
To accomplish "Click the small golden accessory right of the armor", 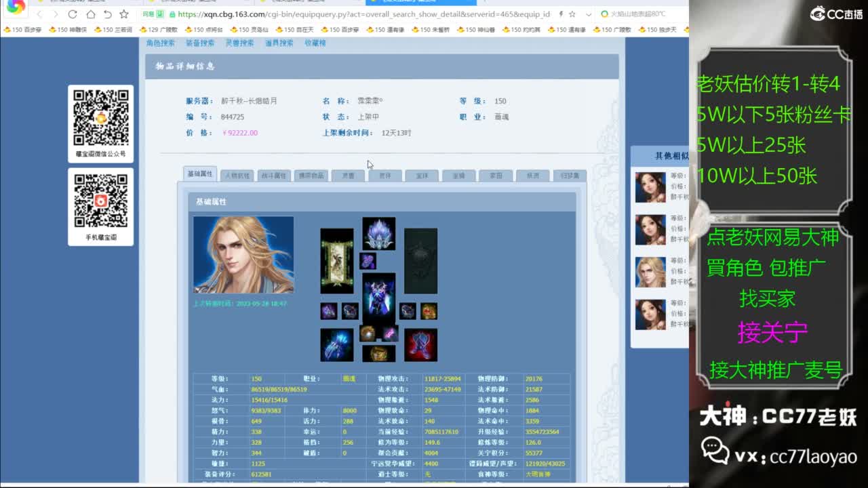I will click(x=429, y=311).
